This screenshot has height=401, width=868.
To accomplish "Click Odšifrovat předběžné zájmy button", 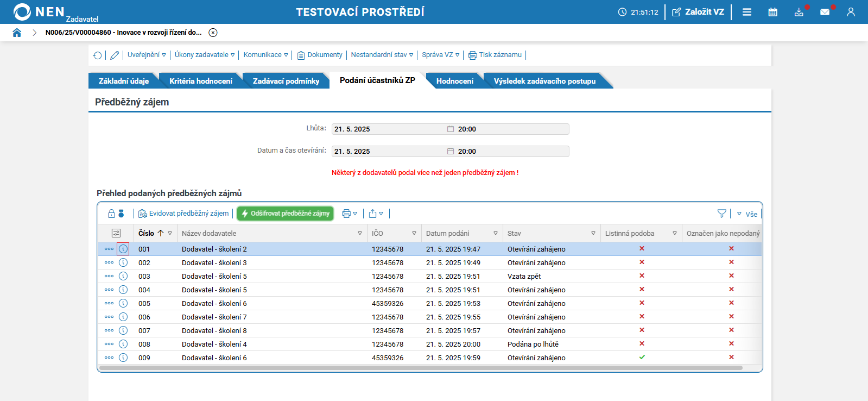I will click(x=286, y=214).
